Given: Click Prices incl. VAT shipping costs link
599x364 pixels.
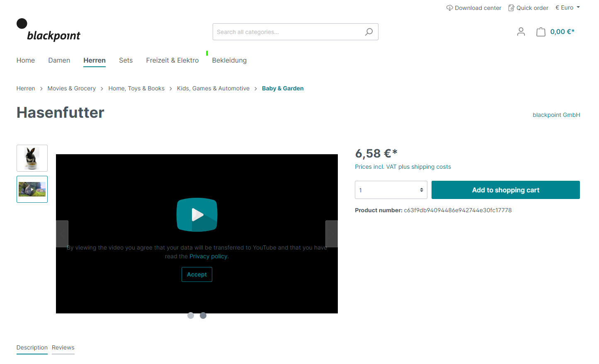Looking at the screenshot, I should 403,167.
